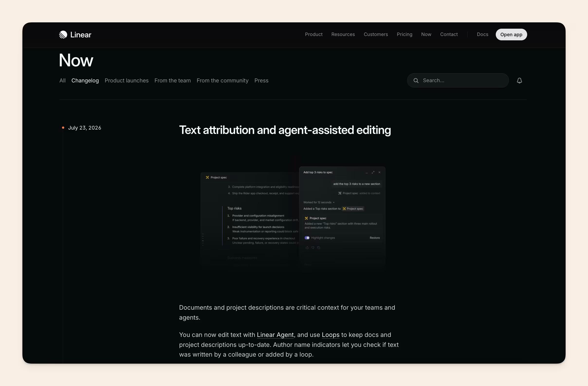Follow the Loops link in the paragraph
Screen dimensions: 588x386
(331, 335)
